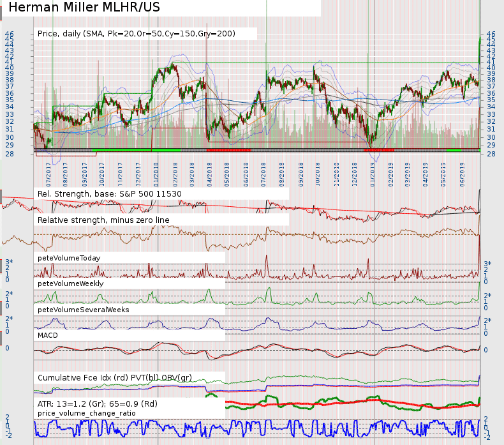
Task: Select the 03/2019 date label
Action: pyautogui.click(x=407, y=174)
